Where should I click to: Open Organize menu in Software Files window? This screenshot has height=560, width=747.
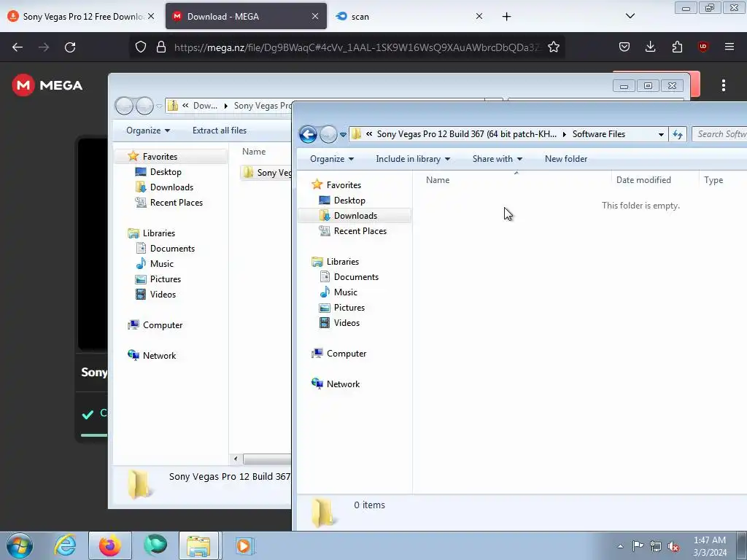(332, 159)
